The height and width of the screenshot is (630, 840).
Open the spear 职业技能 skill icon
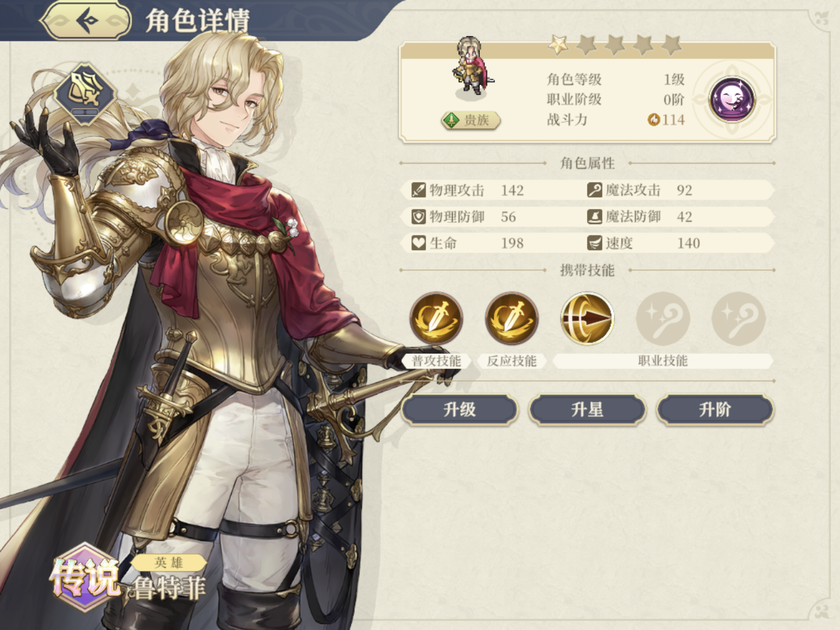(587, 318)
